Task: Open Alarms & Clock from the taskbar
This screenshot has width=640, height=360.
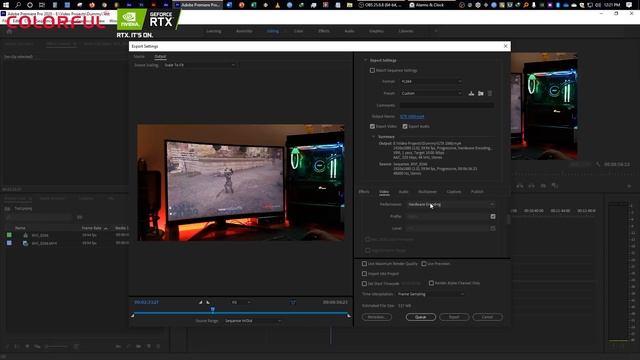Action: click(x=429, y=5)
